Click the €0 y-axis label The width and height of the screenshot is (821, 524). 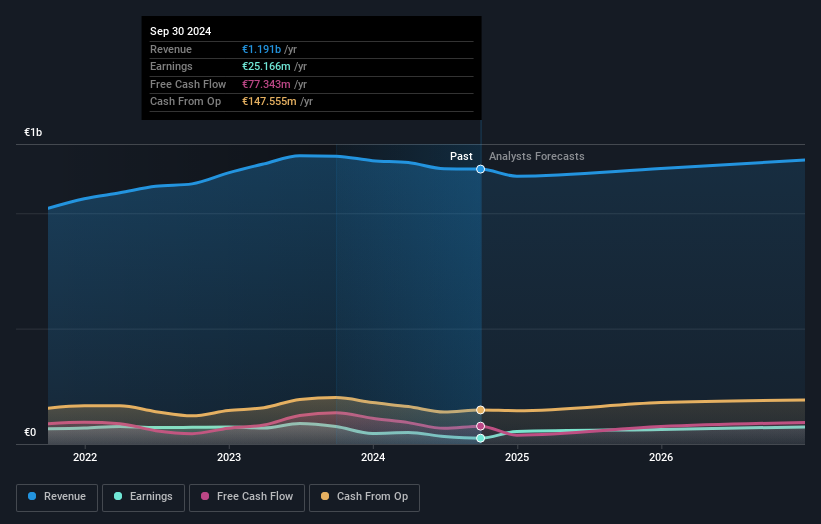(x=30, y=432)
